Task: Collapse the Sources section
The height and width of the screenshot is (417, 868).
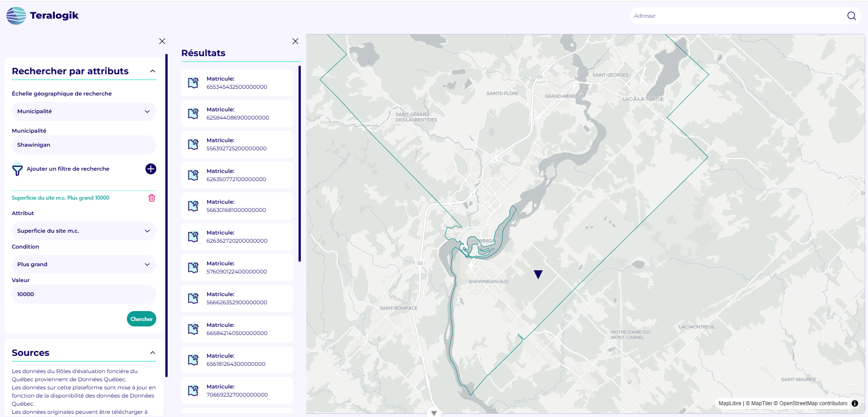Action: coord(153,353)
